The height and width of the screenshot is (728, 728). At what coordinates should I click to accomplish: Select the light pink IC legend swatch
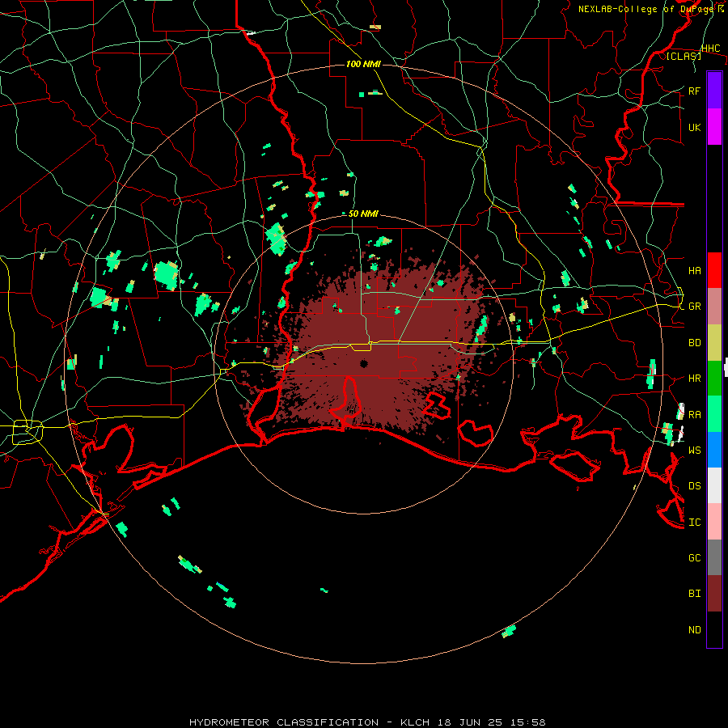[x=714, y=522]
